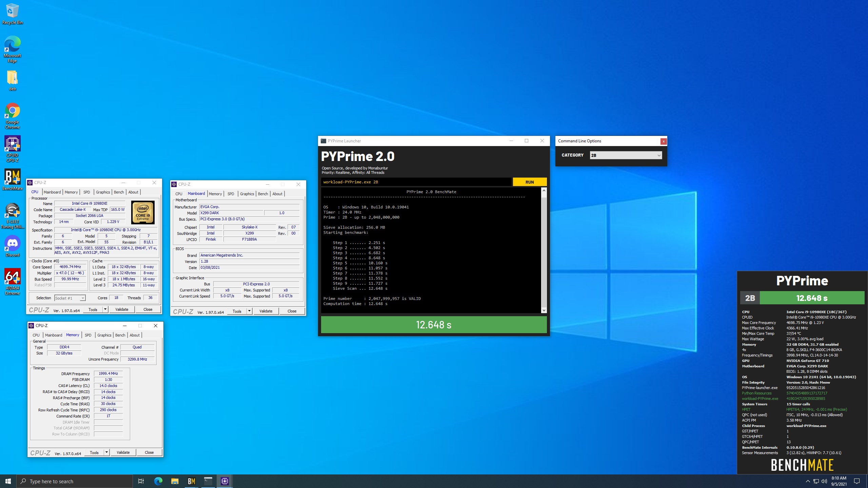
Task: Click the X299 DARK model field
Action: click(x=231, y=213)
